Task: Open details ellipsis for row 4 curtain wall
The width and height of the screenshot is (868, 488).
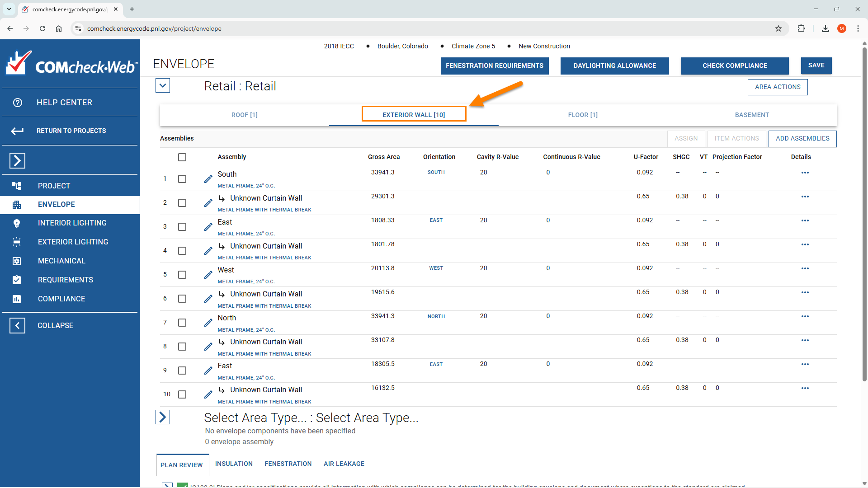Action: [805, 244]
